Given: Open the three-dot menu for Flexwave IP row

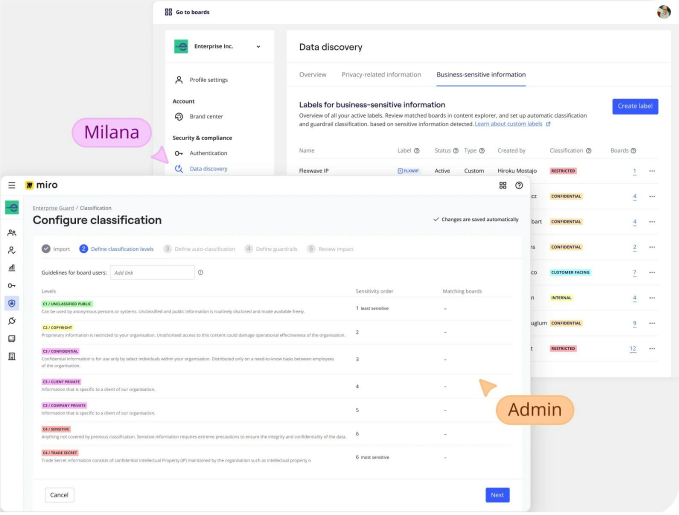Looking at the screenshot, I should [652, 171].
